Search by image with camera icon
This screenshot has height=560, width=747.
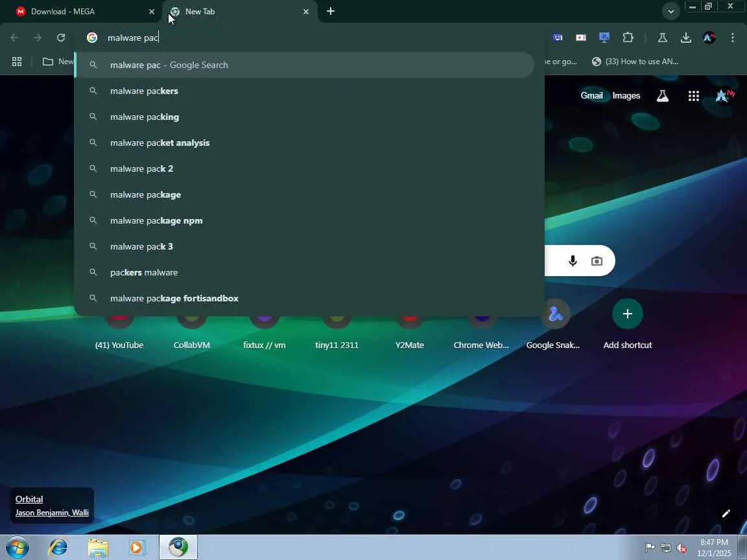pyautogui.click(x=597, y=261)
